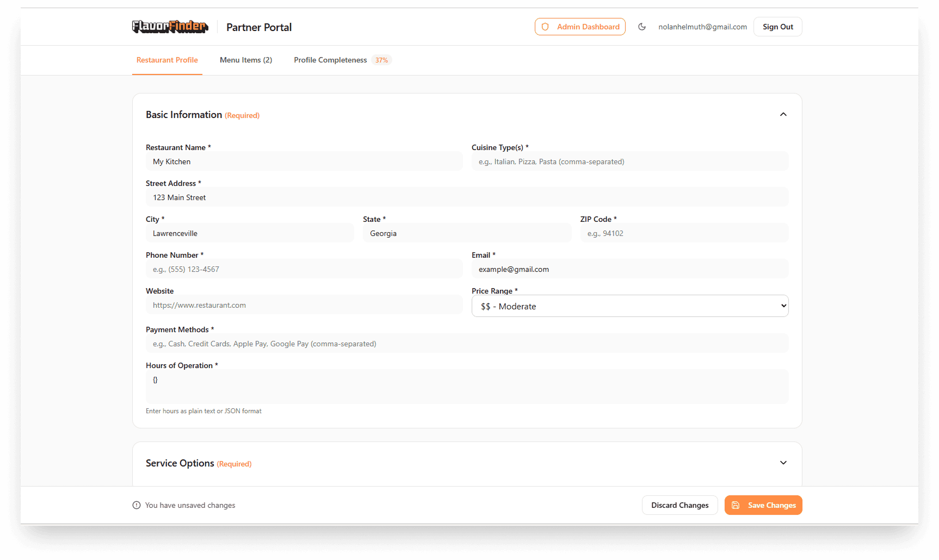This screenshot has width=939, height=560.
Task: Open the Profile Completeness tab
Action: [x=330, y=60]
